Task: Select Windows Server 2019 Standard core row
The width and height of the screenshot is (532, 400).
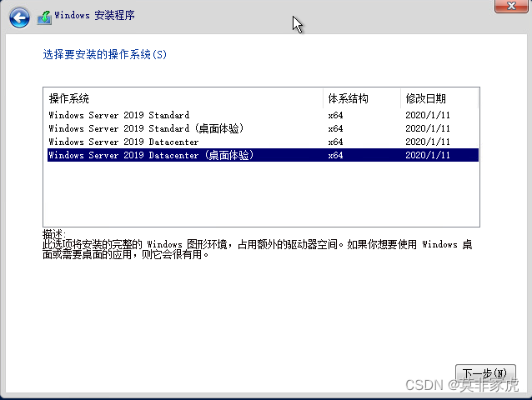Action: coord(263,115)
